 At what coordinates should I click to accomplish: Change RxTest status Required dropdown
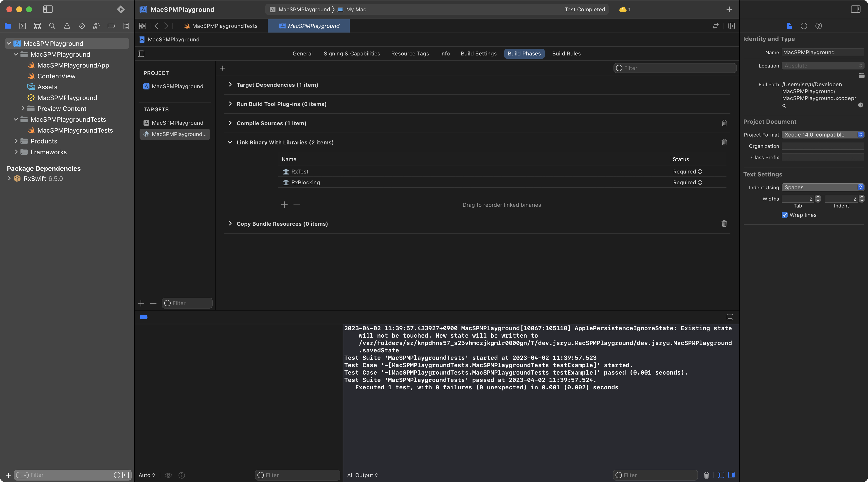687,172
